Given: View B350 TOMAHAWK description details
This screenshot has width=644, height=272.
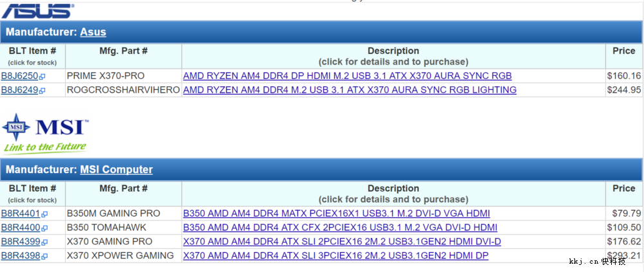Looking at the screenshot, I should (340, 228).
